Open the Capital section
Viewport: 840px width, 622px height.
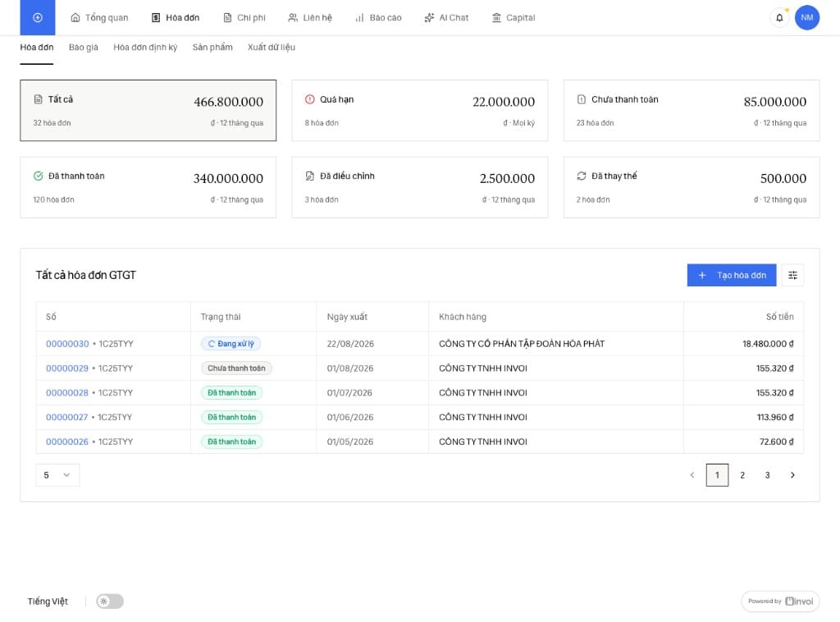pyautogui.click(x=514, y=18)
